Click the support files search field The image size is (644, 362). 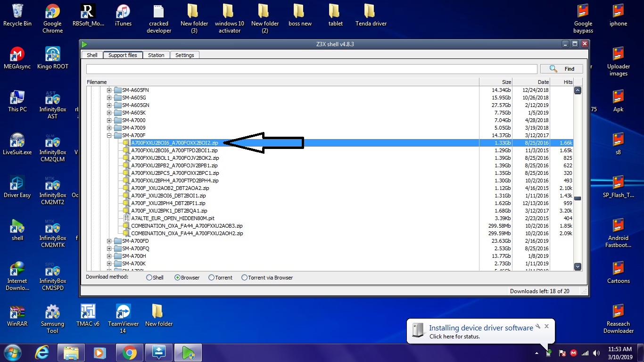tap(312, 69)
